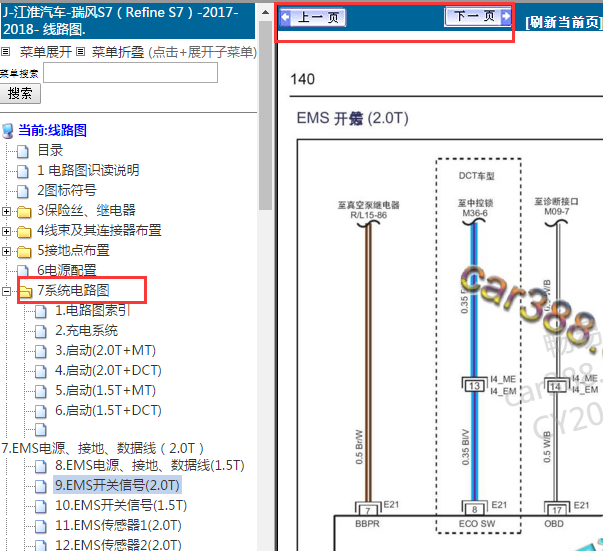
Task: Expand the 4线束及其连接器布置 folder node
Action: (6, 231)
